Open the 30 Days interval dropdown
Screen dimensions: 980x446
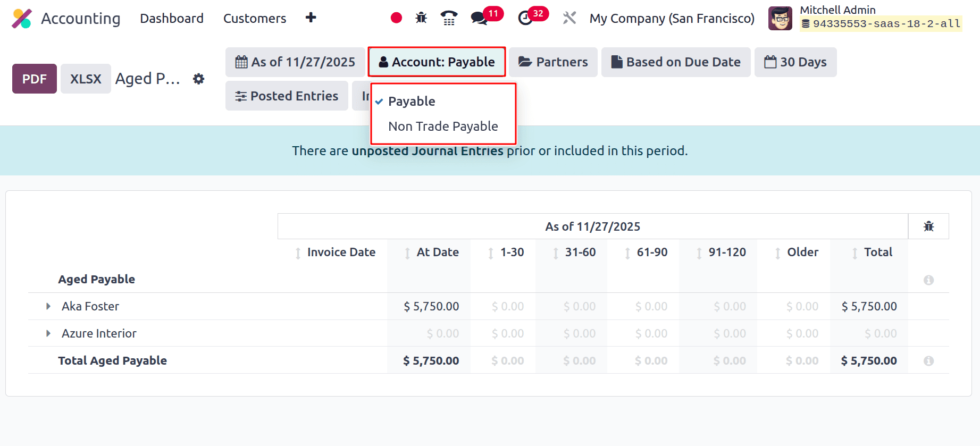click(x=795, y=62)
